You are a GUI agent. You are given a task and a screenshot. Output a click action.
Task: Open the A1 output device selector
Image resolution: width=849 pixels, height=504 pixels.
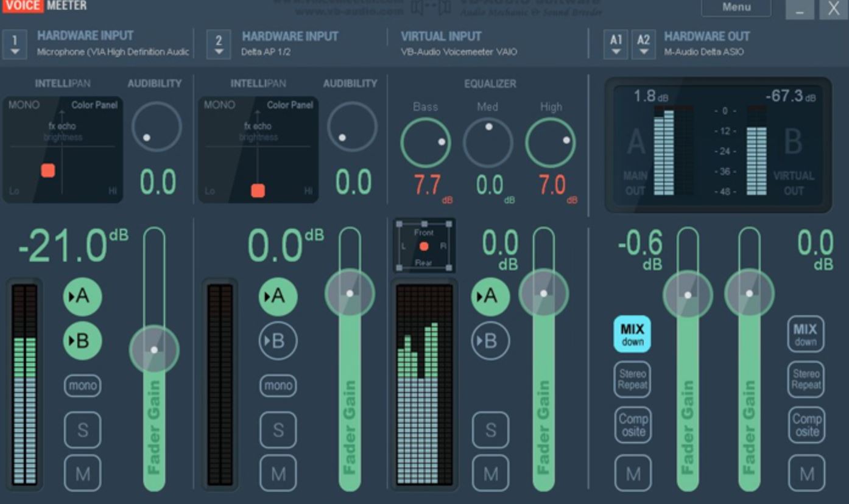pos(615,43)
